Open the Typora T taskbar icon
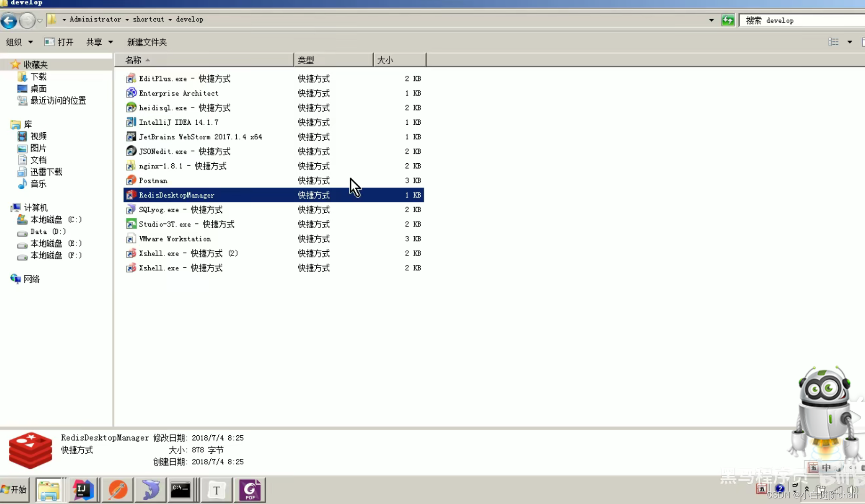Image resolution: width=865 pixels, height=504 pixels. pos(216,490)
